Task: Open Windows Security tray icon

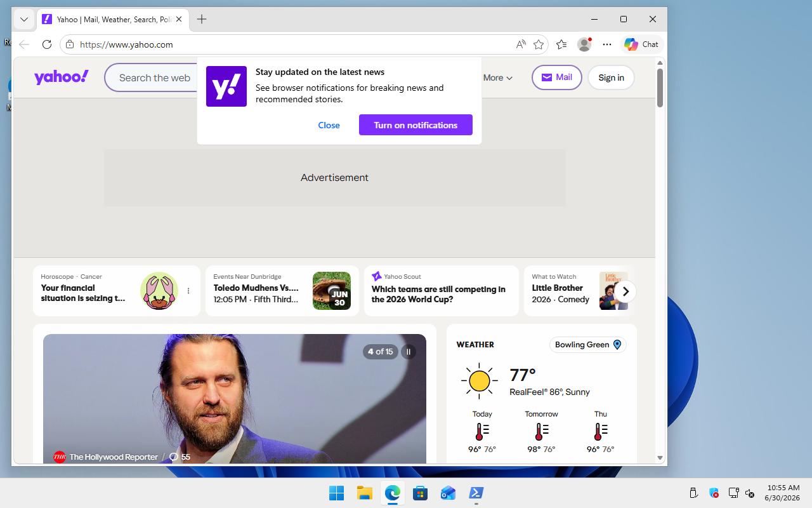Action: [714, 493]
